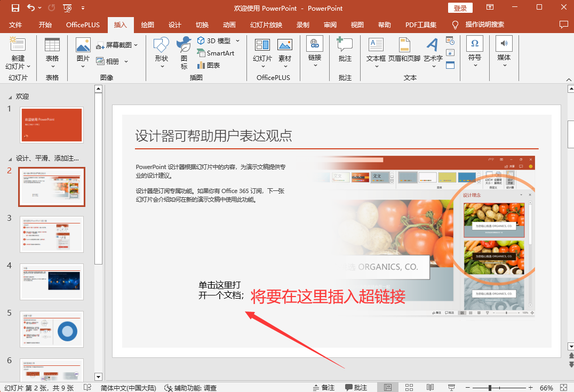Click the Redo icon in title bar
This screenshot has width=574, height=392.
coord(52,7)
